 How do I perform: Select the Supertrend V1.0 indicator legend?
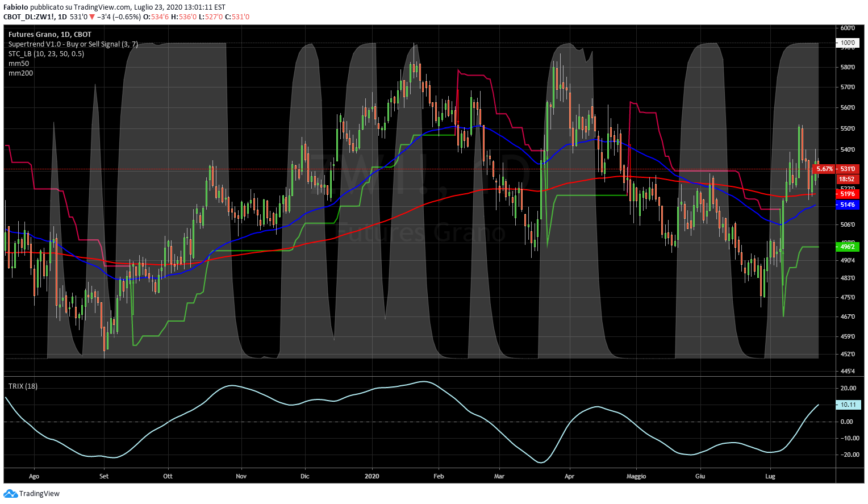pyautogui.click(x=73, y=44)
